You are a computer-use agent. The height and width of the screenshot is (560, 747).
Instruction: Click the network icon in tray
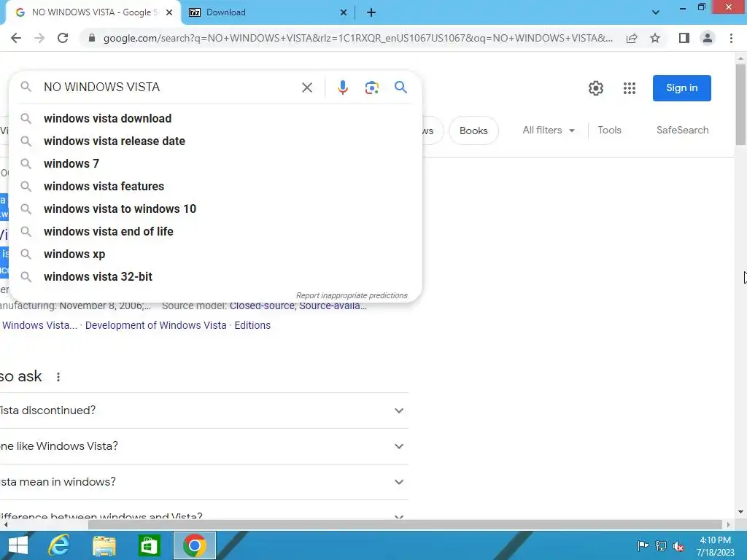pyautogui.click(x=661, y=545)
